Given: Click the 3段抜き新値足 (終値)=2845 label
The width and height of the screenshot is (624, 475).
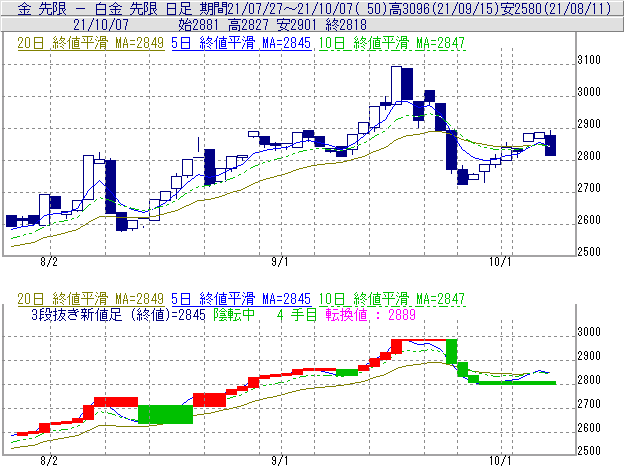Looking at the screenshot, I should click(118, 315).
